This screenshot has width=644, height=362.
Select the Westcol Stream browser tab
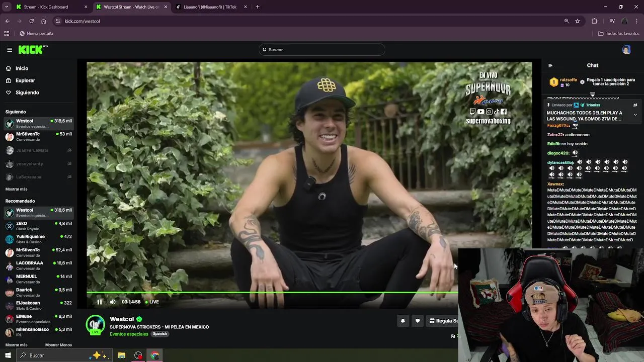131,7
